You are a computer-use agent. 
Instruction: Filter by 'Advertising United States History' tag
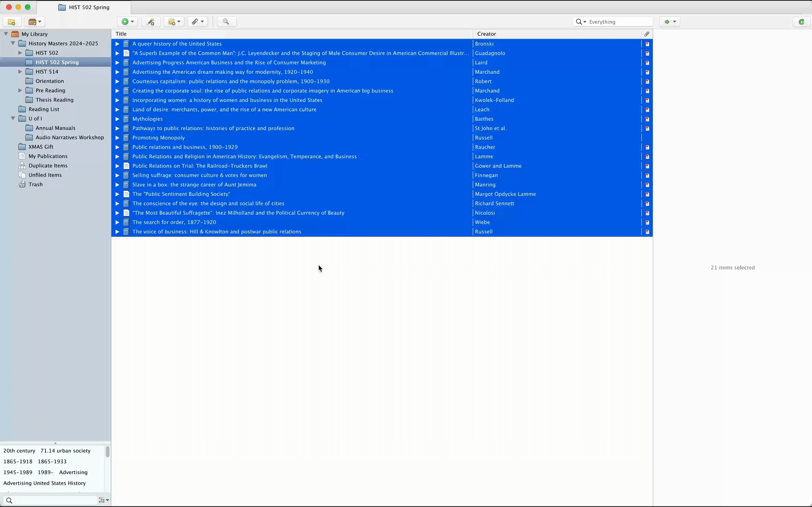point(45,483)
